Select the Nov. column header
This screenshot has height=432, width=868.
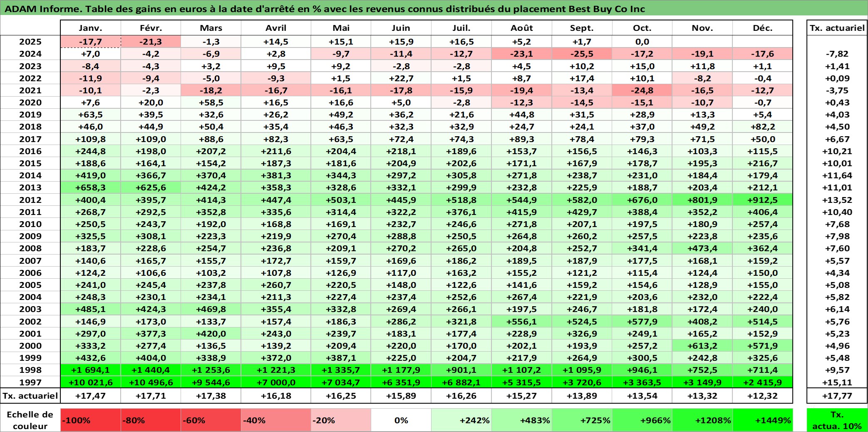pyautogui.click(x=702, y=28)
